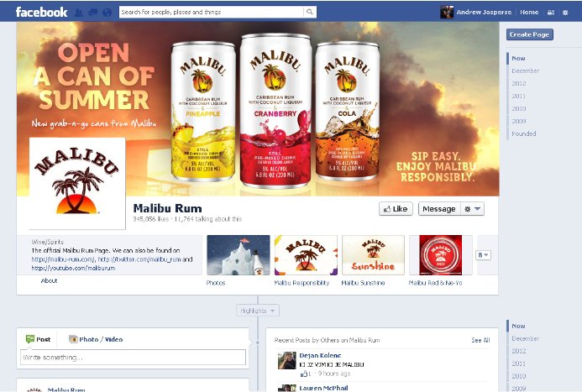The height and width of the screenshot is (392, 582).
Task: Jump to Founded in upper timeline
Action: tap(524, 133)
